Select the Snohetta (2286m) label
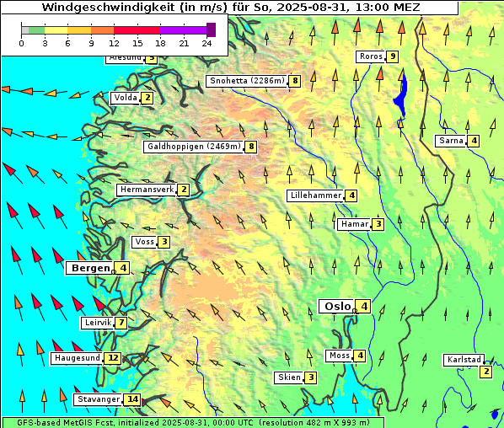This screenshot has height=428, width=504. tap(248, 81)
